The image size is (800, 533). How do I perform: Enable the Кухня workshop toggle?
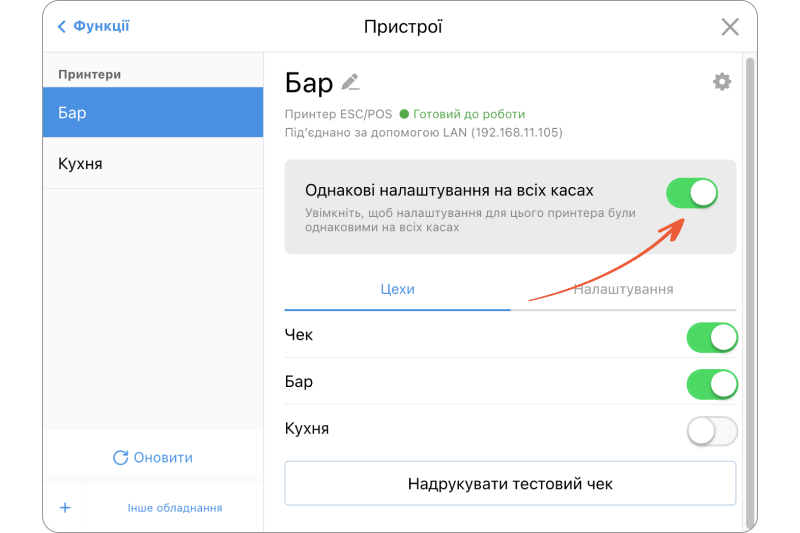[712, 431]
